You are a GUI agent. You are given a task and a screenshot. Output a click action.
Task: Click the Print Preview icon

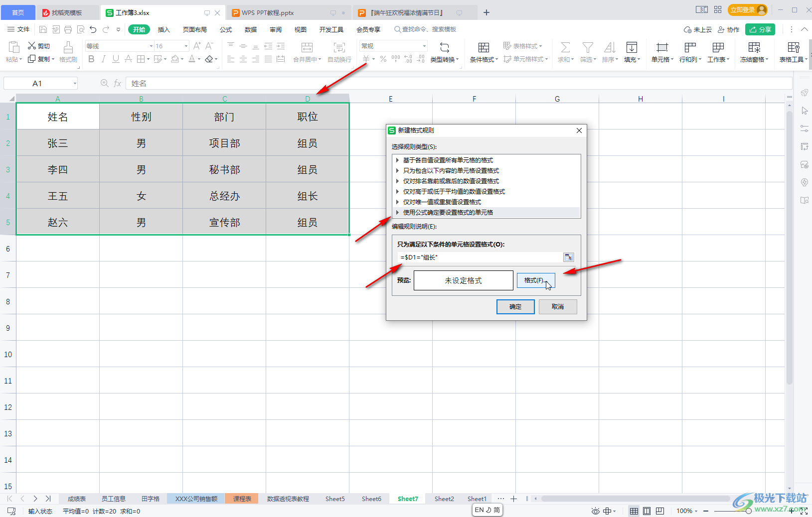coord(81,29)
